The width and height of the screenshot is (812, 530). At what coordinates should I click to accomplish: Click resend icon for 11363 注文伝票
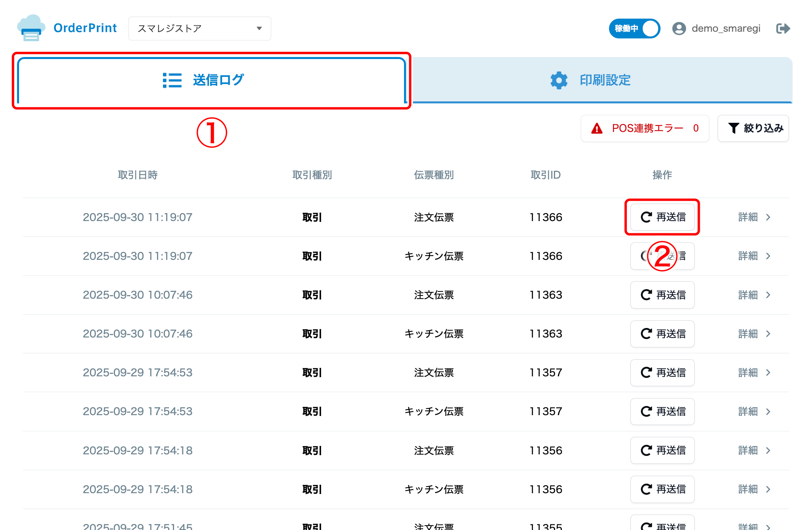646,295
